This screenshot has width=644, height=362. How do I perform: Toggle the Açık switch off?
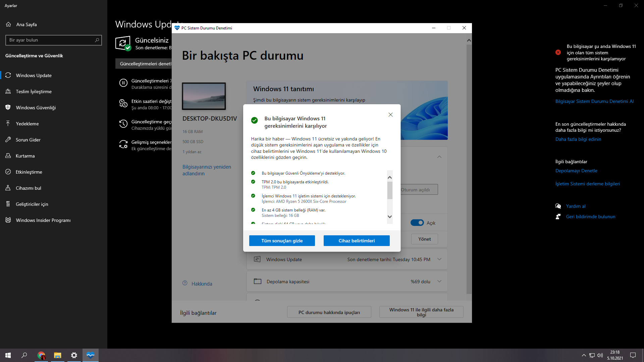pyautogui.click(x=417, y=223)
